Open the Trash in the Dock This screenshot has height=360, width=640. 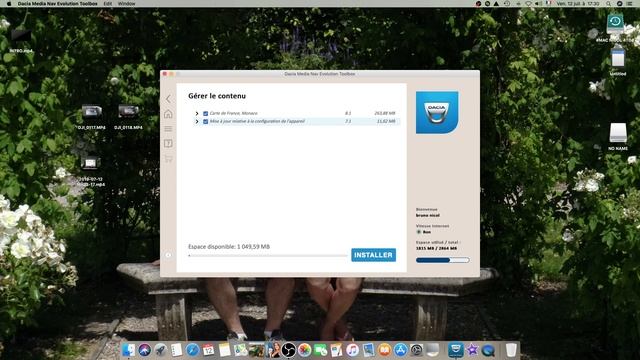511,350
